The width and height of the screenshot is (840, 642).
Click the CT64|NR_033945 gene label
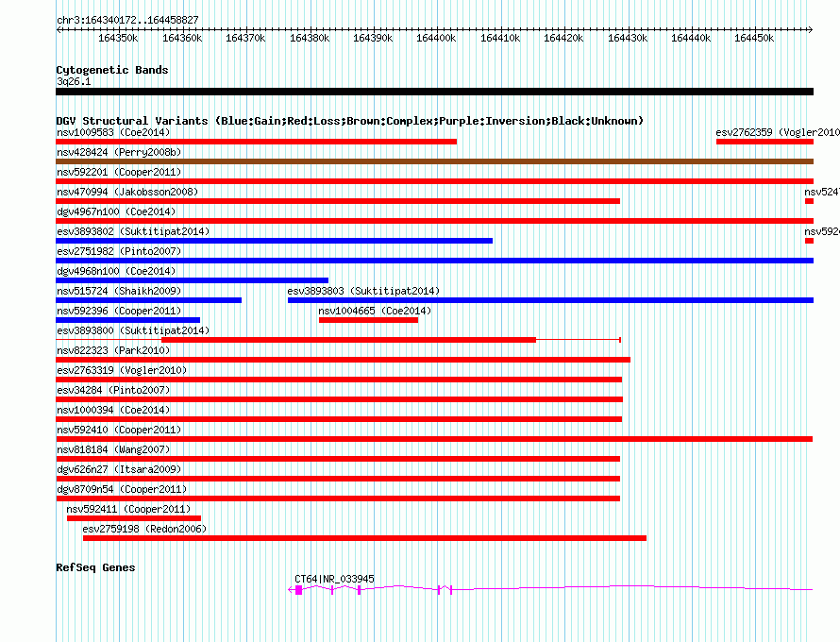334,579
